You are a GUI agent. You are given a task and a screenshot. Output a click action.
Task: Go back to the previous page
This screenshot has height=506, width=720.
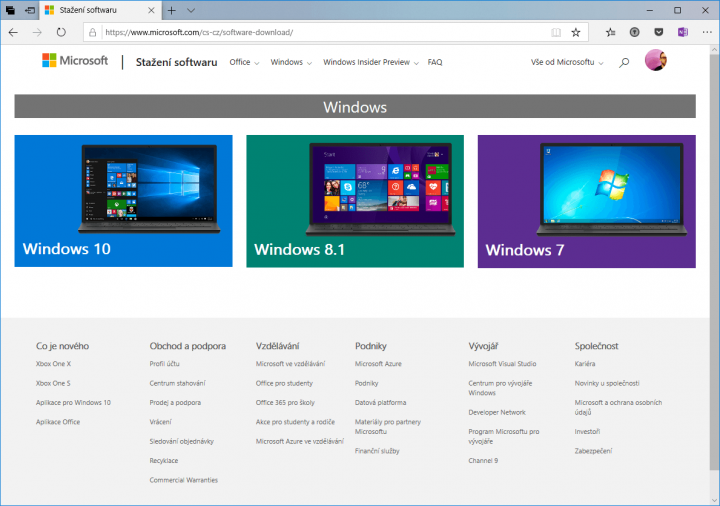pyautogui.click(x=13, y=32)
